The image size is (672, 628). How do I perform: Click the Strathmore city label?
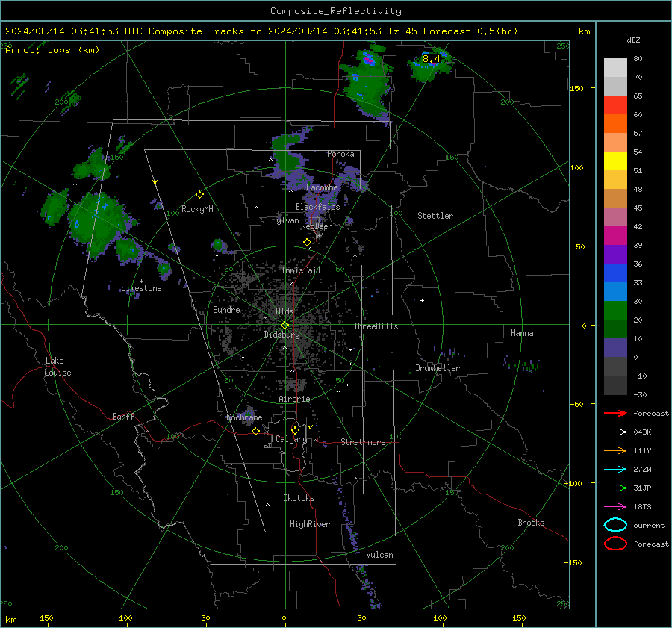pos(363,442)
